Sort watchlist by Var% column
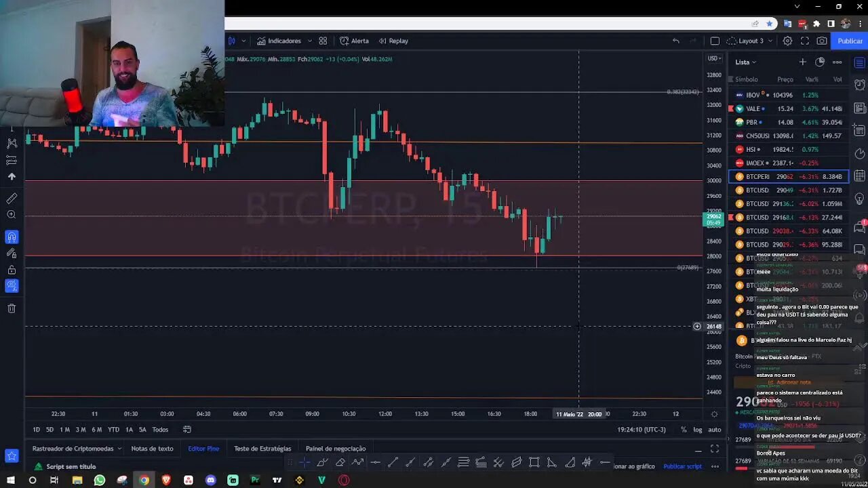868x488 pixels. pyautogui.click(x=812, y=79)
